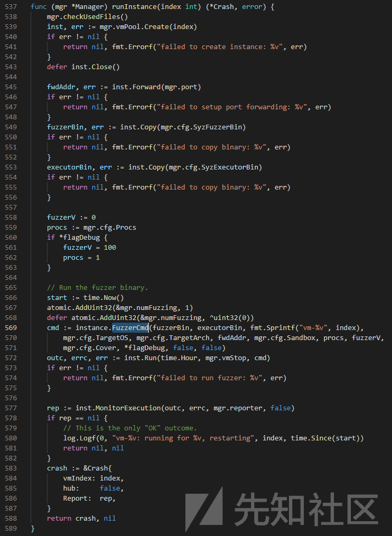Click mgr.cfg.Sandbox argument
Image resolution: width=392 pixels, height=536 pixels.
pos(285,337)
